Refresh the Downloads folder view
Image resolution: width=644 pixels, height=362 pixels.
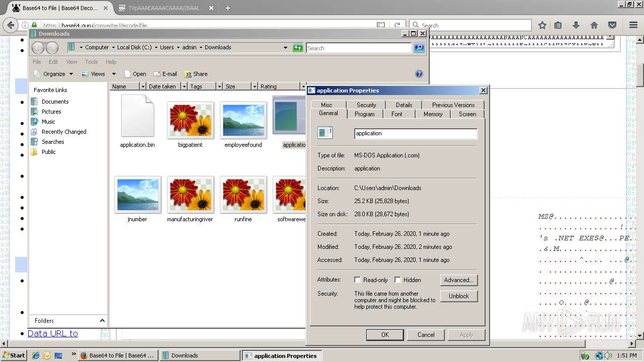coord(298,48)
